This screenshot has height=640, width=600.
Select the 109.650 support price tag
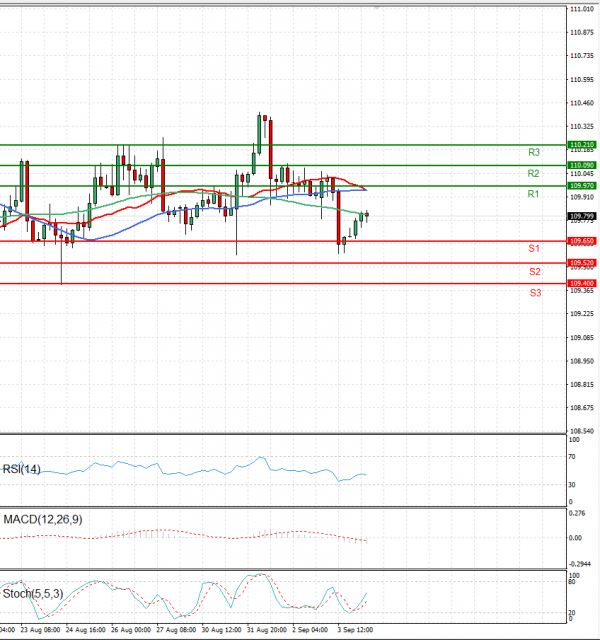click(x=582, y=241)
